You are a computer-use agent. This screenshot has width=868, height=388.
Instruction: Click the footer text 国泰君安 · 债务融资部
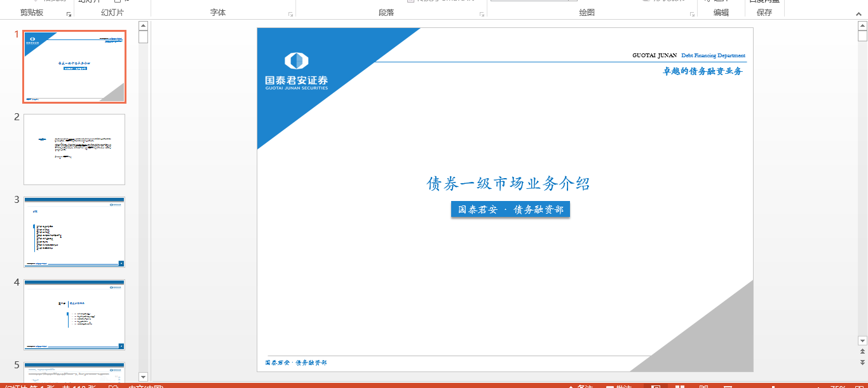tap(296, 363)
